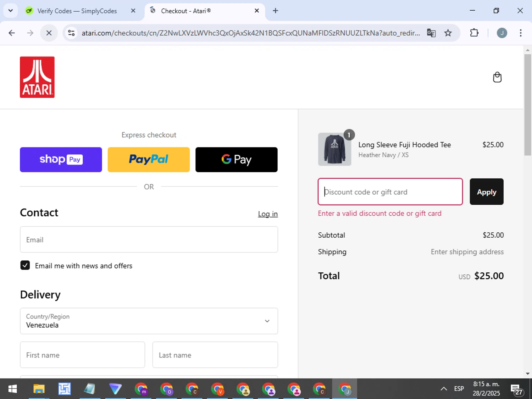Click the Long Sleeve Fuji Hooded Tee thumbnail
532x399 pixels.
point(334,149)
